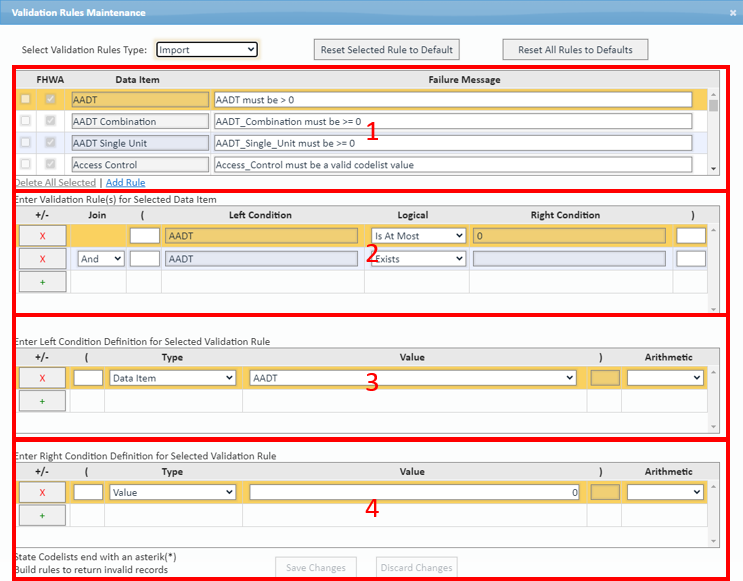743x581 pixels.
Task: Click the Add Rule link
Action: (x=125, y=183)
